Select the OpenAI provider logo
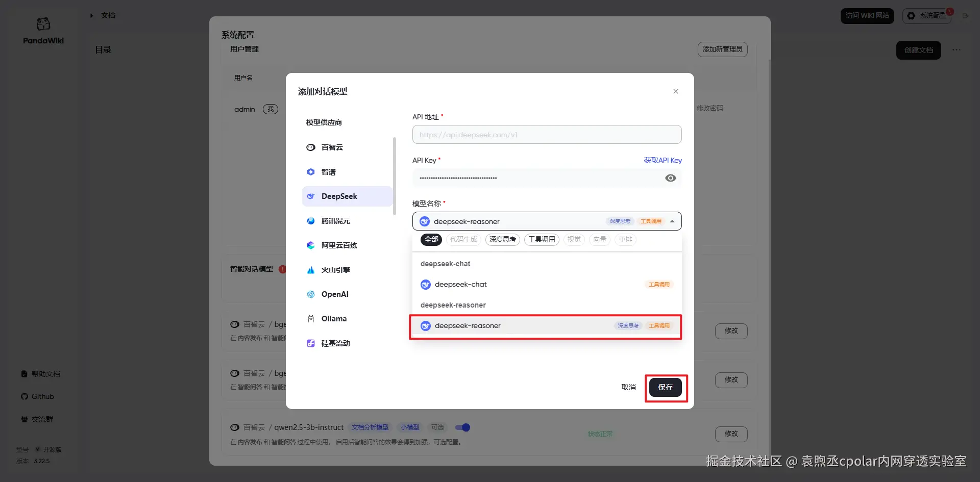The width and height of the screenshot is (980, 482). point(311,294)
